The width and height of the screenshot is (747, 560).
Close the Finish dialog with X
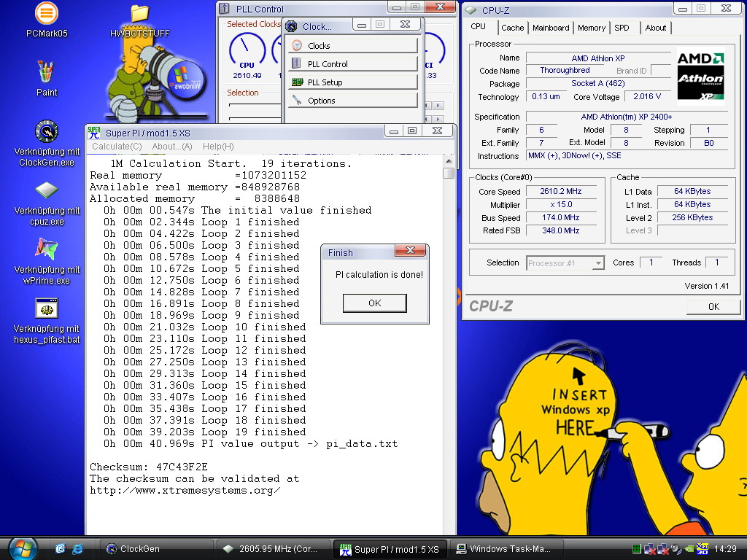(410, 251)
